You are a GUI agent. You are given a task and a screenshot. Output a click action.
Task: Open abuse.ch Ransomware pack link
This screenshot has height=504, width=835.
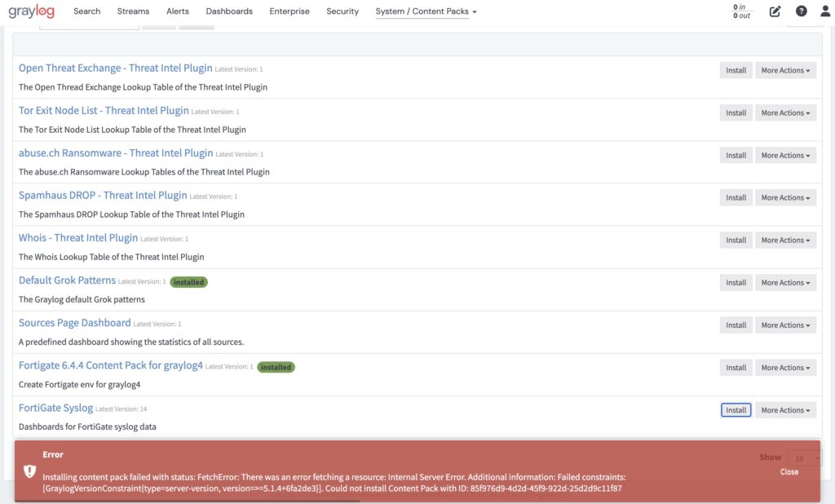click(116, 153)
